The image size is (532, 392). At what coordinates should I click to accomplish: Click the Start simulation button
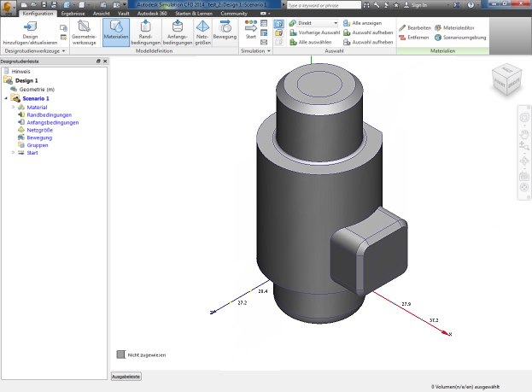251,30
